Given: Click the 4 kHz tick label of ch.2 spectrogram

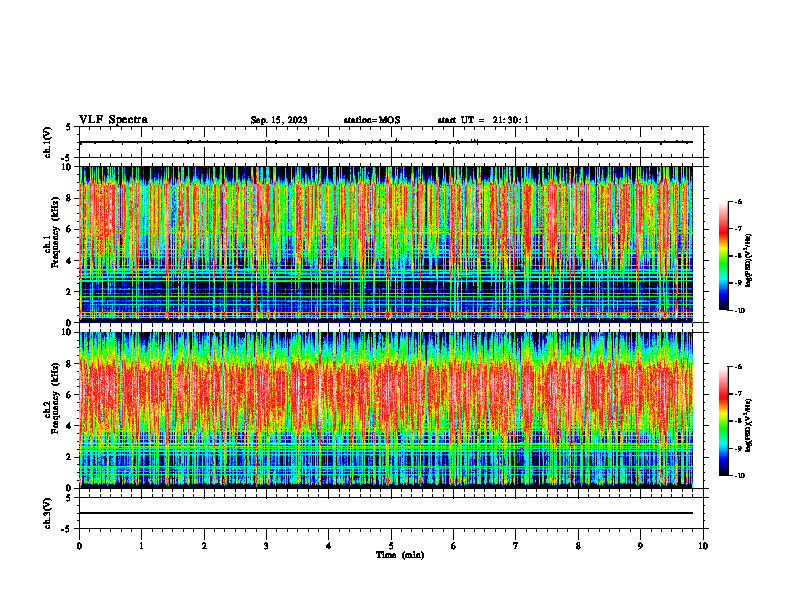Looking at the screenshot, I should click(70, 426).
